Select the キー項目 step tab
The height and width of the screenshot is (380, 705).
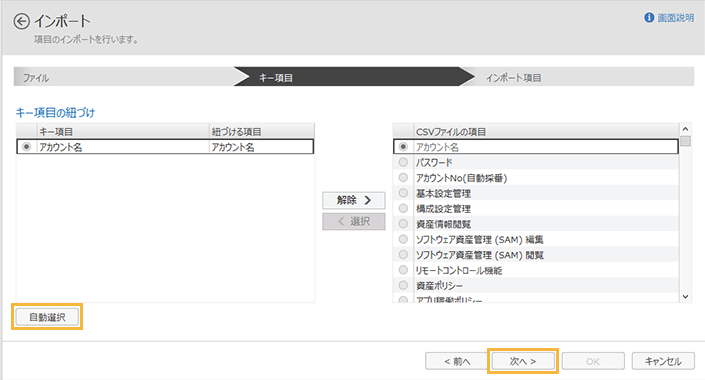[x=353, y=77]
